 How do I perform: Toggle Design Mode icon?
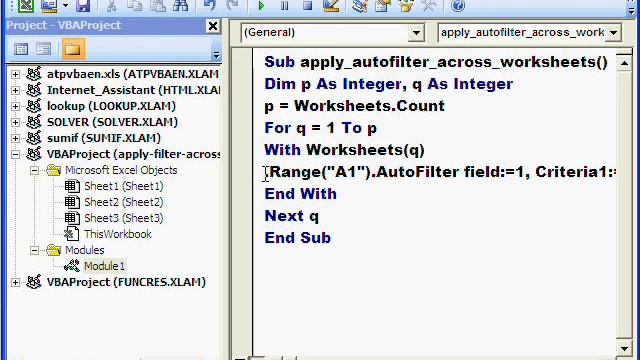331,6
